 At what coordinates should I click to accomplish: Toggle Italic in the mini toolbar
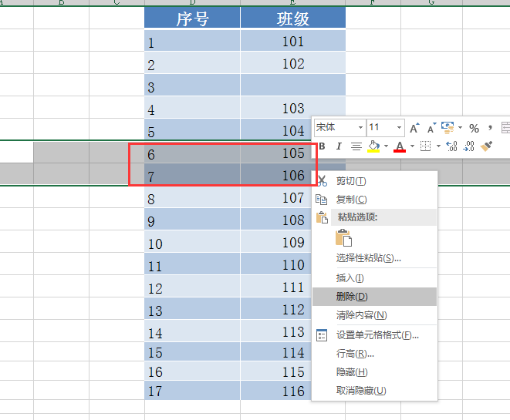coord(339,146)
